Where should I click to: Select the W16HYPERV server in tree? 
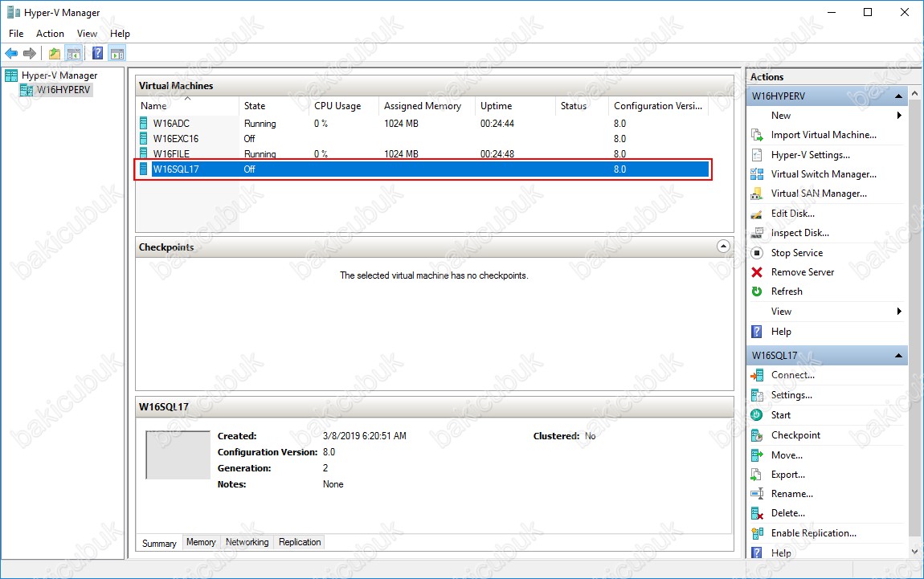(x=63, y=89)
